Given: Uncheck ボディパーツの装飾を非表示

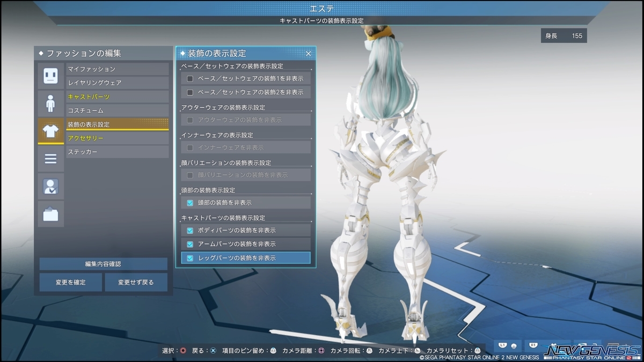Looking at the screenshot, I should pyautogui.click(x=190, y=230).
